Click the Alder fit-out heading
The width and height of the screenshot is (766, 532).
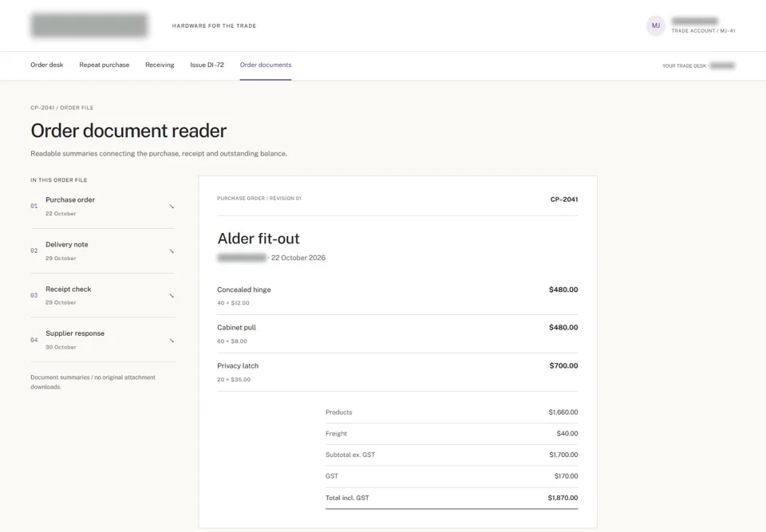[x=259, y=238]
